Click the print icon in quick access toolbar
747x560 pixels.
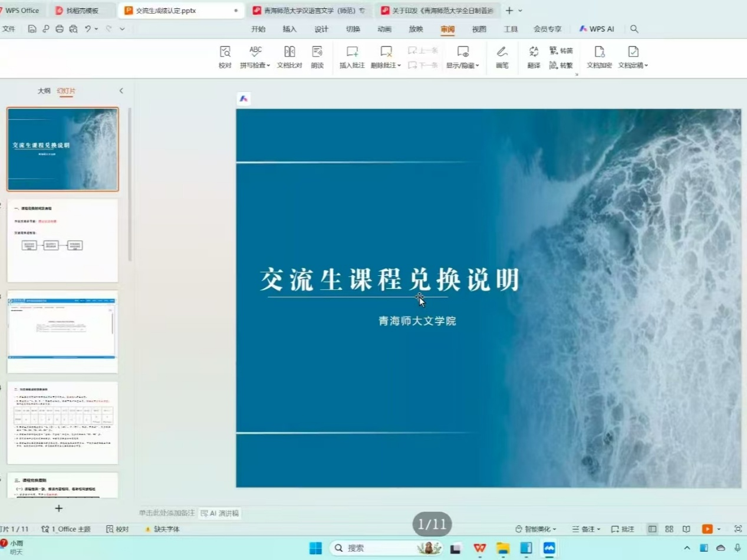59,29
